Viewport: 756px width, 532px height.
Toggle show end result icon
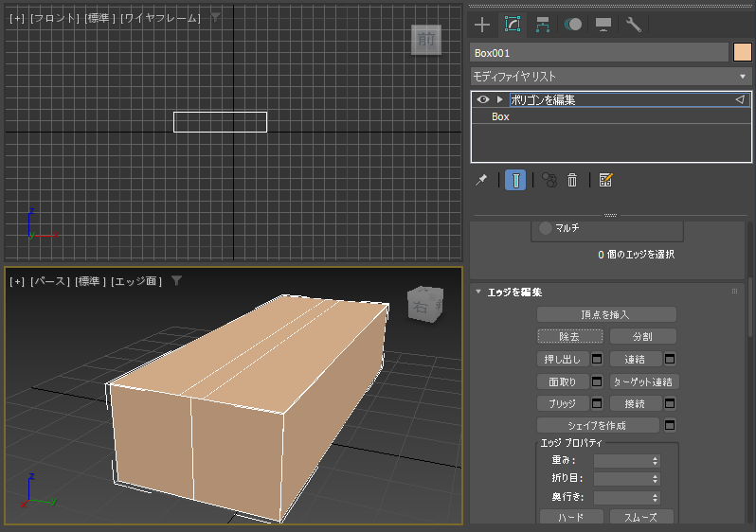515,180
